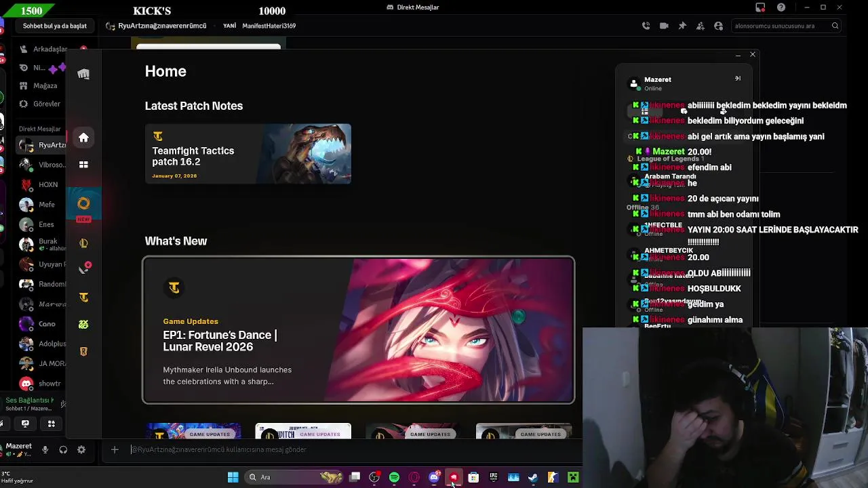Open Microsoft Store from the taskbar
This screenshot has width=868, height=488.
[473, 477]
